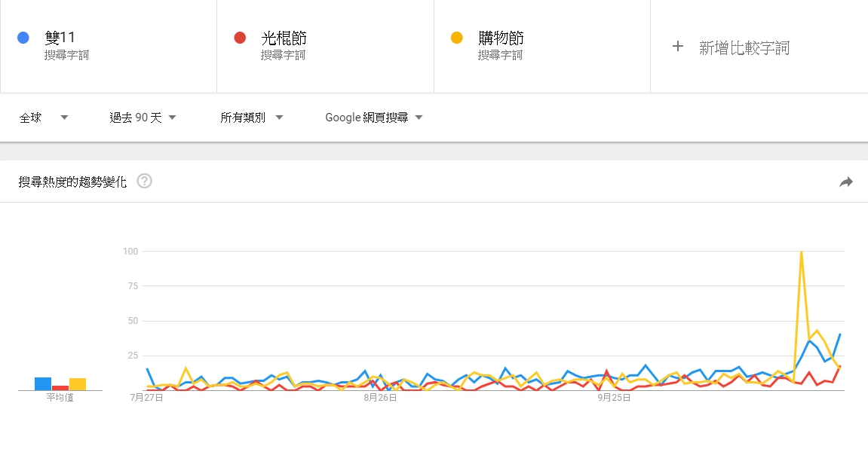This screenshot has width=868, height=455.
Task: Click the red dot beside 光棍節
Action: [x=241, y=38]
